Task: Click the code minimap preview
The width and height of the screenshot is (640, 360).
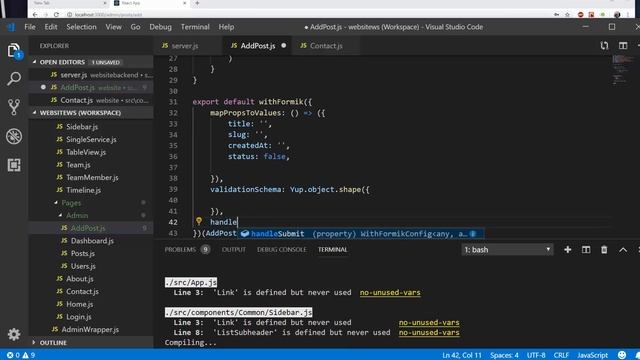Action: point(622,70)
